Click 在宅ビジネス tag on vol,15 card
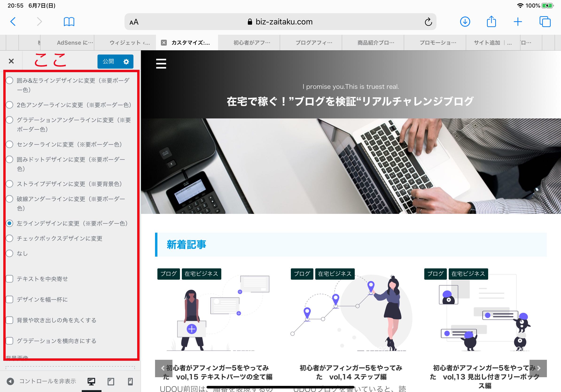The image size is (561, 392). [201, 274]
